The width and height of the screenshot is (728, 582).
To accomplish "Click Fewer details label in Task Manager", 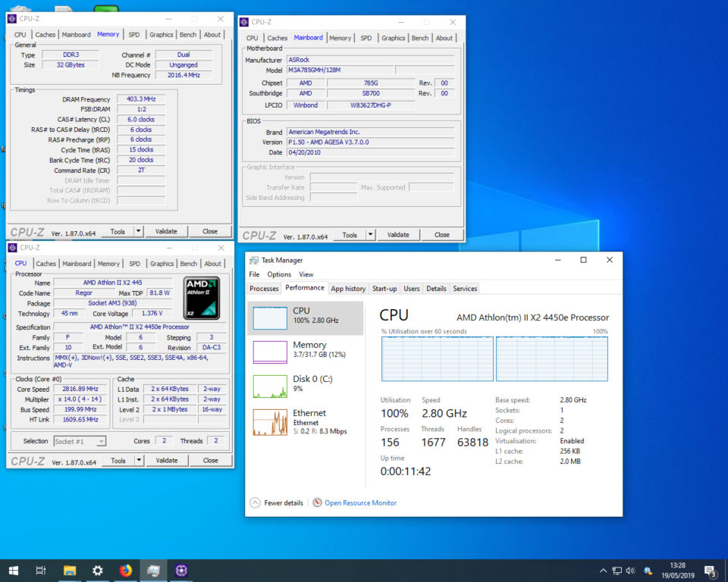I will pos(284,502).
